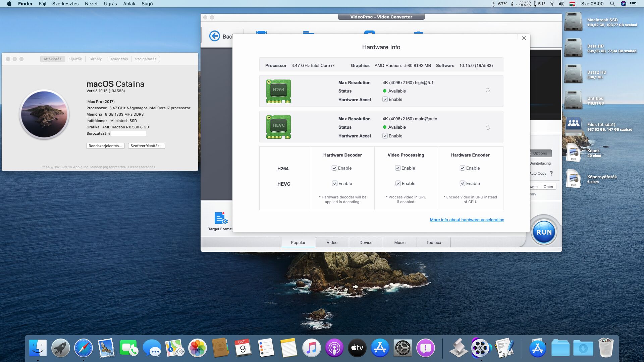Click the HEVC chip icon
This screenshot has height=362, width=644.
pos(278,127)
